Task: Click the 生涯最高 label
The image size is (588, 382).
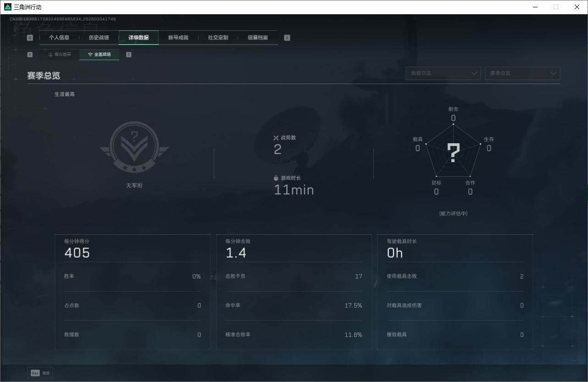Action: tap(65, 94)
